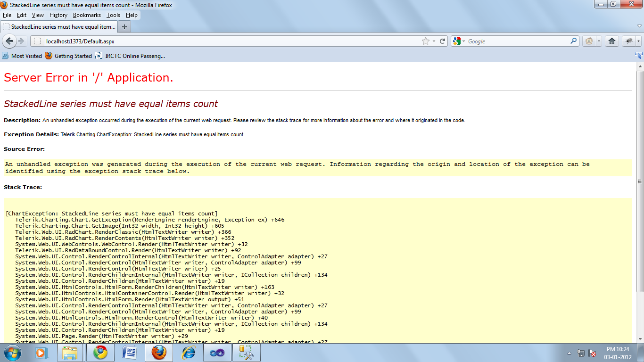Click the italic "StackedLine series must have equal items count" heading
644x362 pixels.
click(x=111, y=104)
